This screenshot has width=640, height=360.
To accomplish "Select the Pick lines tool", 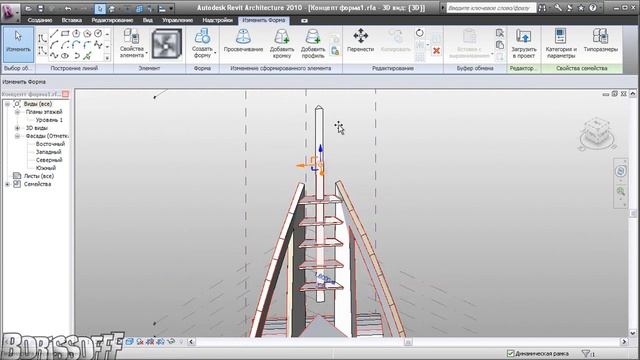I will (87, 56).
